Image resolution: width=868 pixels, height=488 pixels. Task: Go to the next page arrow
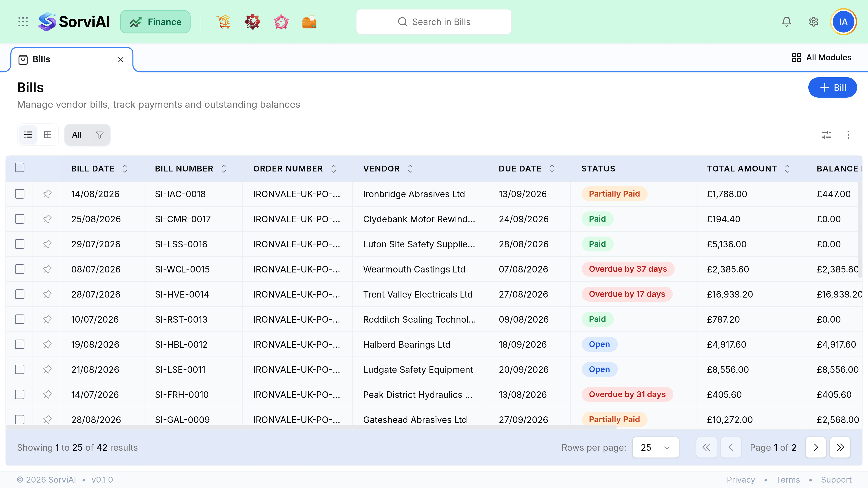tap(815, 447)
